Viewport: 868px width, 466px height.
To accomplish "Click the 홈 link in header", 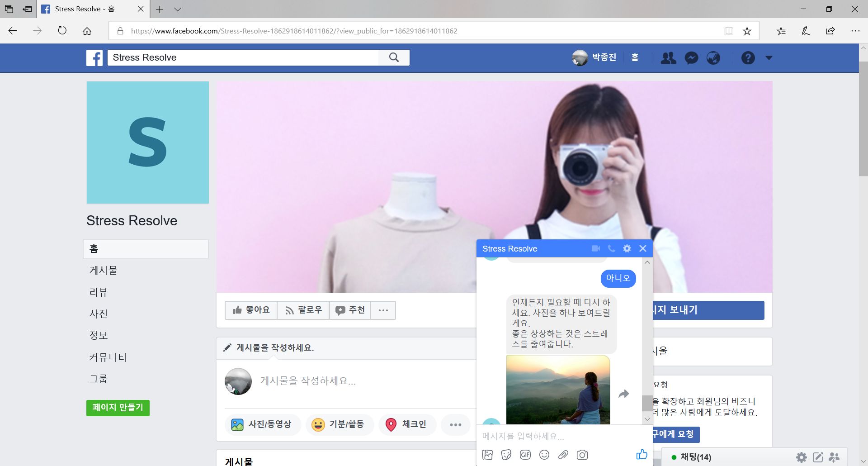I will [635, 57].
